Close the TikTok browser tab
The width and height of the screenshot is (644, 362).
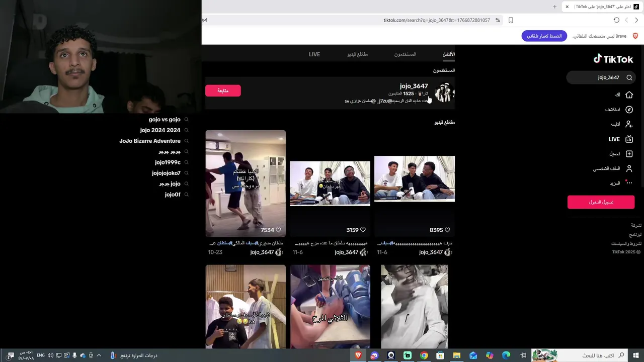(567, 7)
